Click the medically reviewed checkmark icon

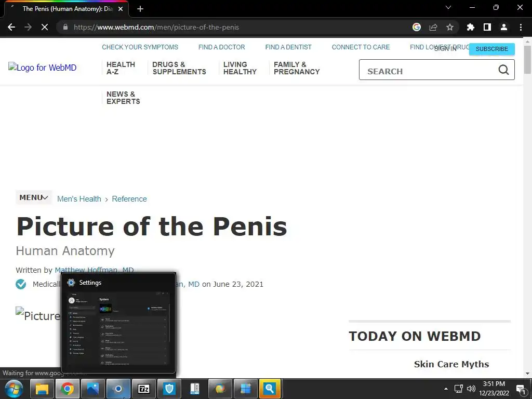[21, 284]
